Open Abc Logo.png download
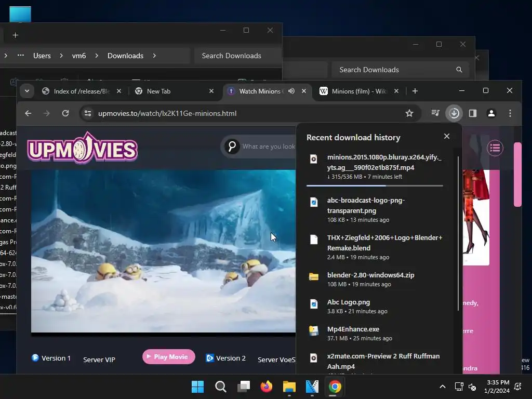Viewport: 532px width, 399px height. tap(375, 307)
